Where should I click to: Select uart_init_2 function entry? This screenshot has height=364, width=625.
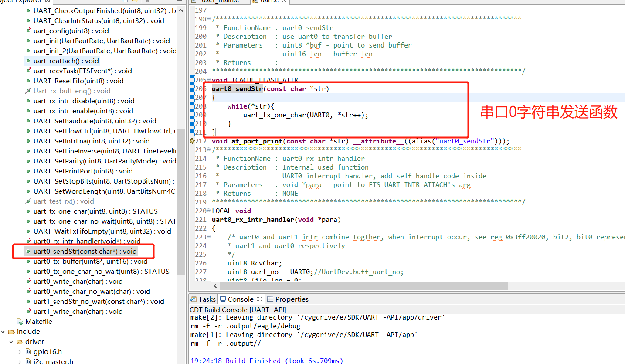click(105, 51)
